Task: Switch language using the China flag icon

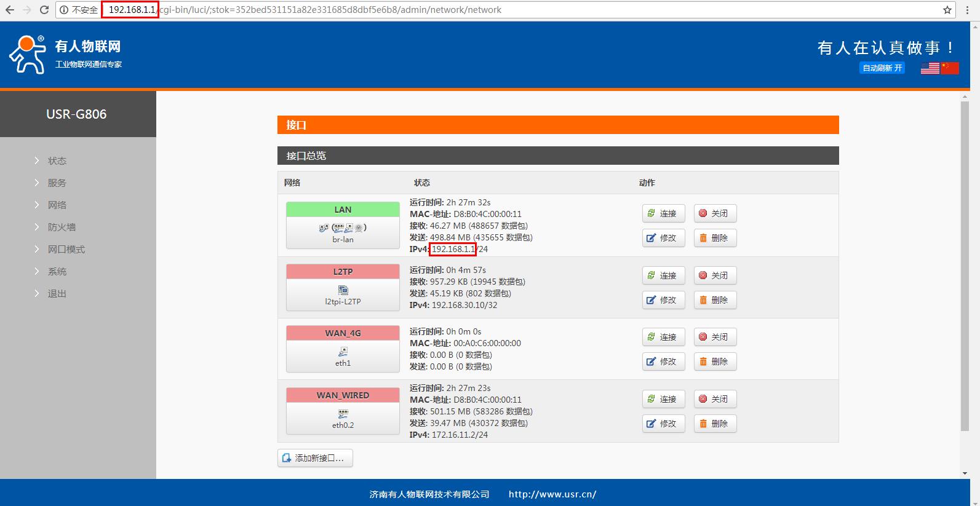Action: pyautogui.click(x=950, y=68)
